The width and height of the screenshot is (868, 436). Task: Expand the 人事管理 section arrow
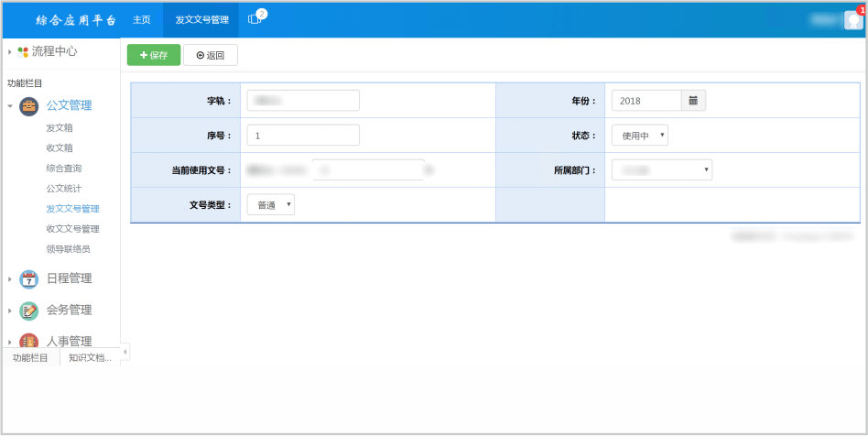[x=9, y=343]
